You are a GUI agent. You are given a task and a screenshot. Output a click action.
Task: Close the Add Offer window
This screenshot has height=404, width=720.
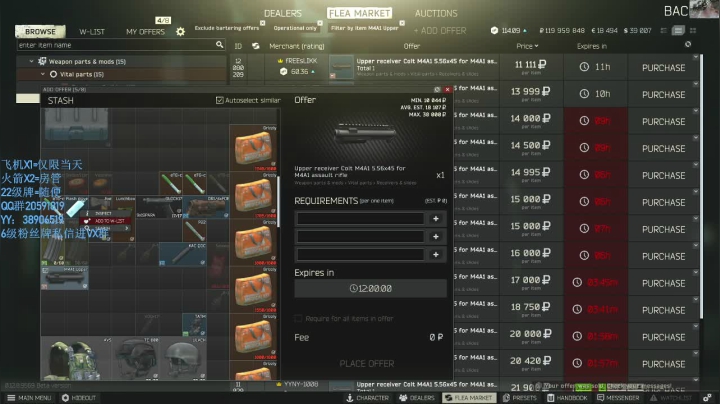[447, 90]
